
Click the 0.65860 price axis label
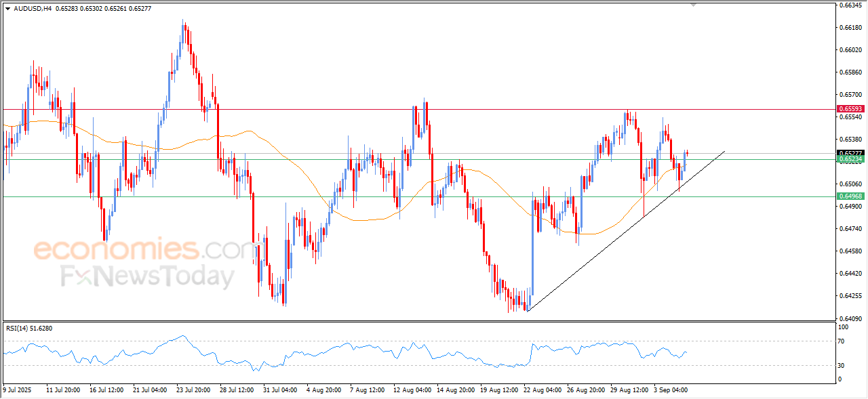coord(850,72)
